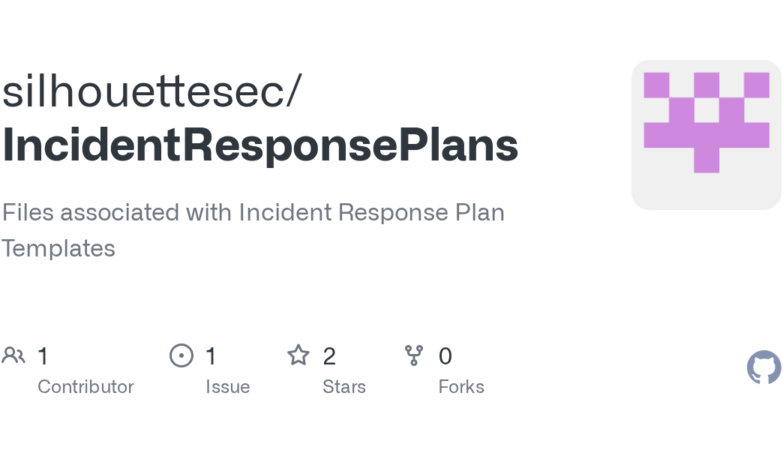The image size is (783, 450).
Task: Click the issue count number 1
Action: [211, 356]
